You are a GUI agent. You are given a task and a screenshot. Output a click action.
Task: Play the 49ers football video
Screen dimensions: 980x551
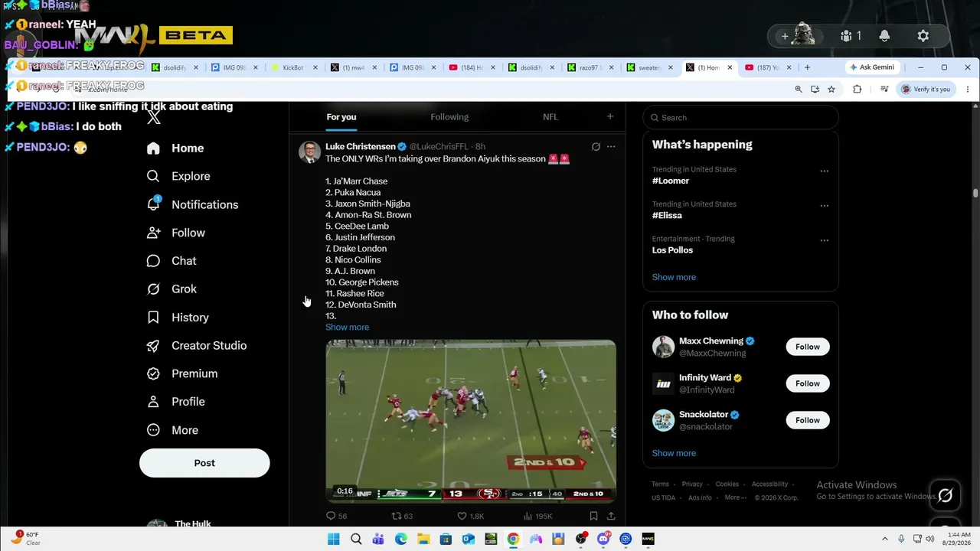(x=471, y=421)
